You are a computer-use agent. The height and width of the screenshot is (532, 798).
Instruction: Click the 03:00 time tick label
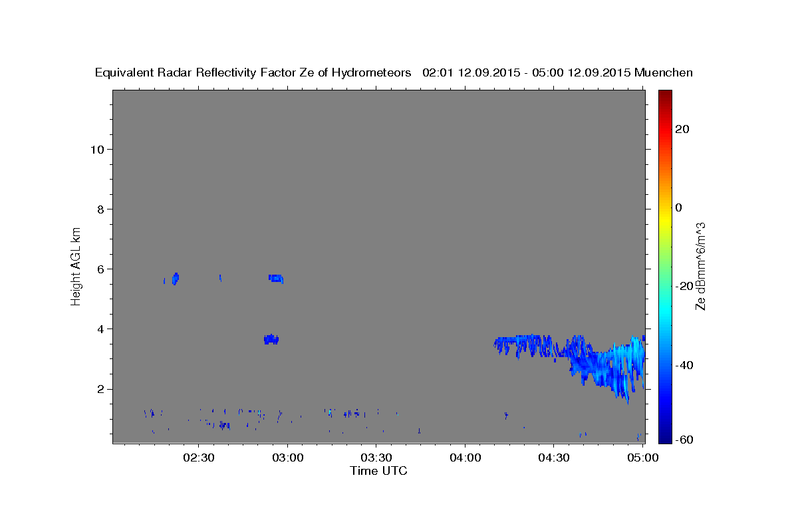287,458
